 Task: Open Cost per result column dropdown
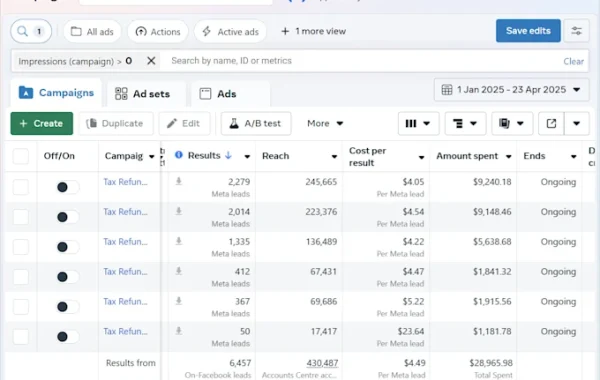pyautogui.click(x=421, y=157)
